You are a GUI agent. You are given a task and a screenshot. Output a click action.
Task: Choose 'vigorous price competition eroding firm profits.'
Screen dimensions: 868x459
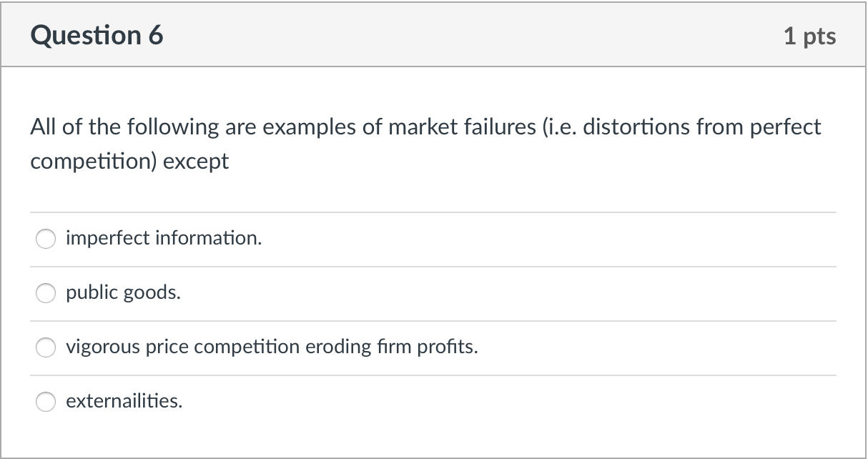click(x=45, y=347)
